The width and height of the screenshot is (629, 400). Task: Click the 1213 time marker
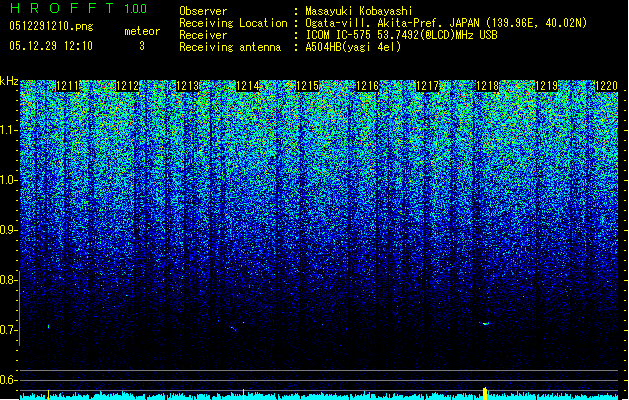187,86
